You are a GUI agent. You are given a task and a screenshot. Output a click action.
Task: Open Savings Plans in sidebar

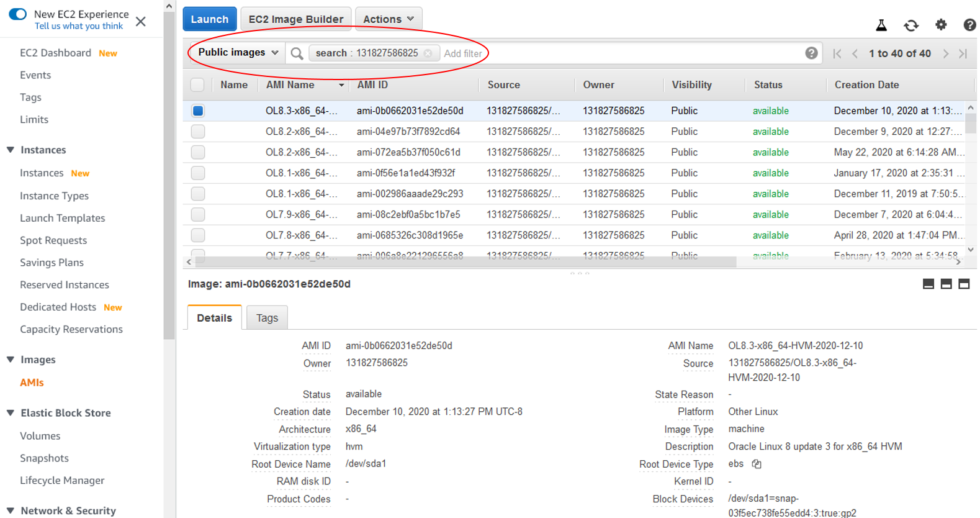(52, 263)
